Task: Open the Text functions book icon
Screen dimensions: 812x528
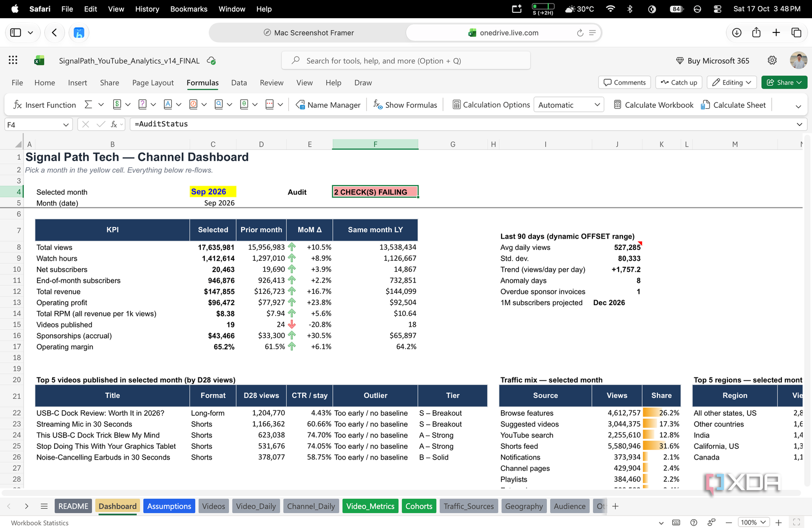Action: pos(168,104)
